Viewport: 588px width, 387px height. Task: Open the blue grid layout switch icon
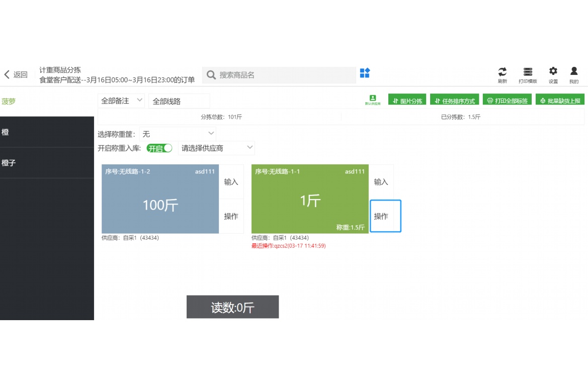365,73
